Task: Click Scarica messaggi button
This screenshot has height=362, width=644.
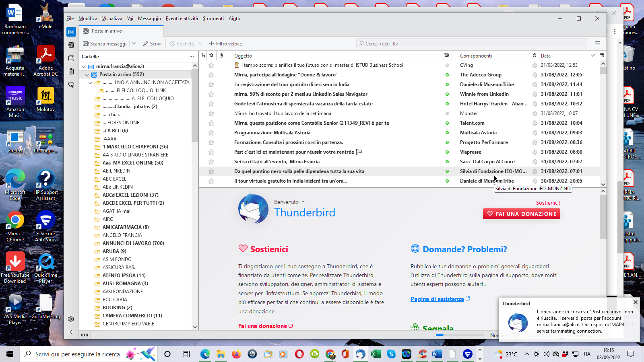Action: 105,43
